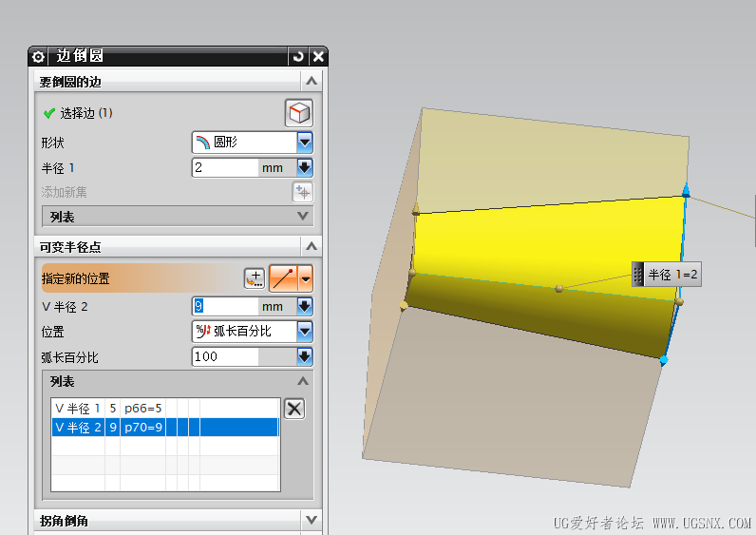Click the p66=5 cell
This screenshot has width=756, height=535.
[x=142, y=409]
